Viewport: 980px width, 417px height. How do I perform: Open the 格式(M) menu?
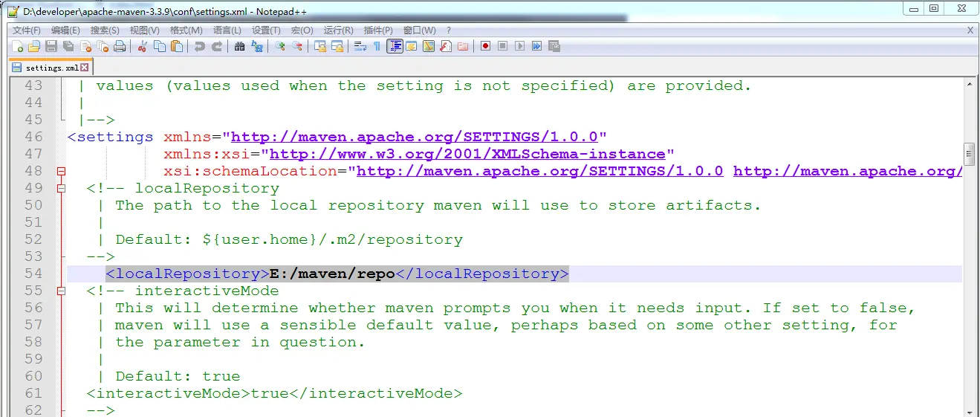pos(186,30)
